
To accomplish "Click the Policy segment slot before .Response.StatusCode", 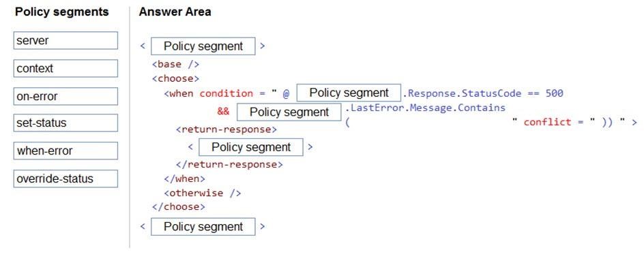I will [349, 93].
